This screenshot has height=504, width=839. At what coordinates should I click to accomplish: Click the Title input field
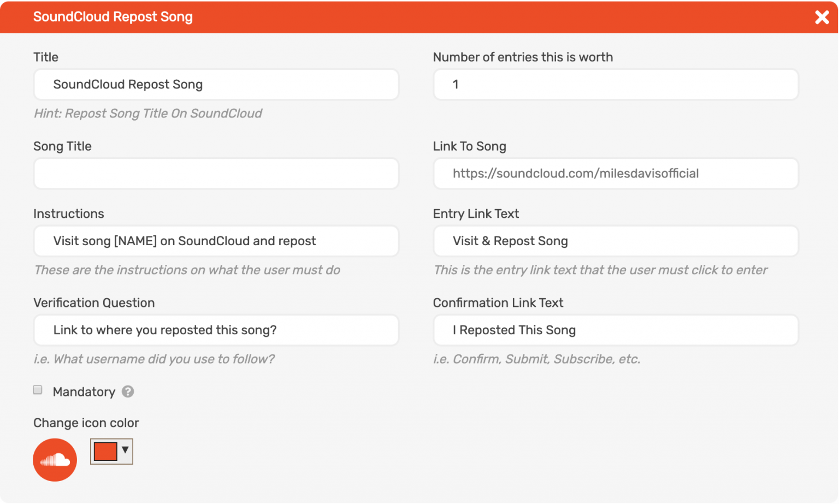click(216, 85)
